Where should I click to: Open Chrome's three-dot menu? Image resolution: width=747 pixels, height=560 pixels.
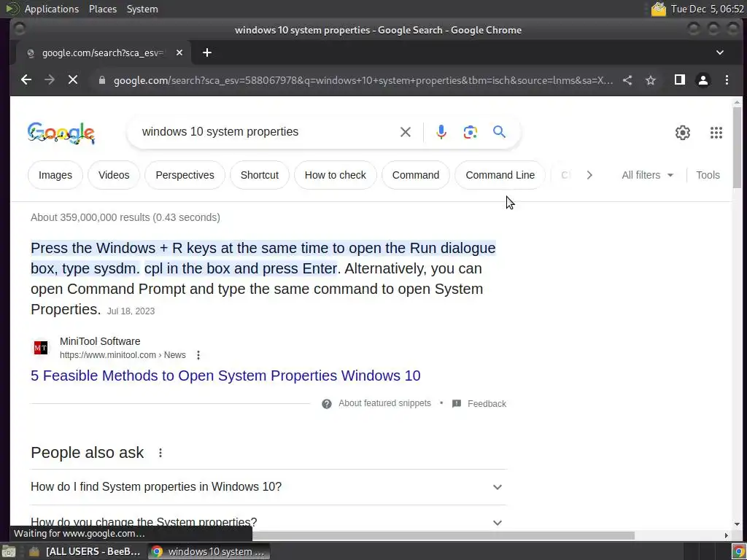pyautogui.click(x=727, y=80)
